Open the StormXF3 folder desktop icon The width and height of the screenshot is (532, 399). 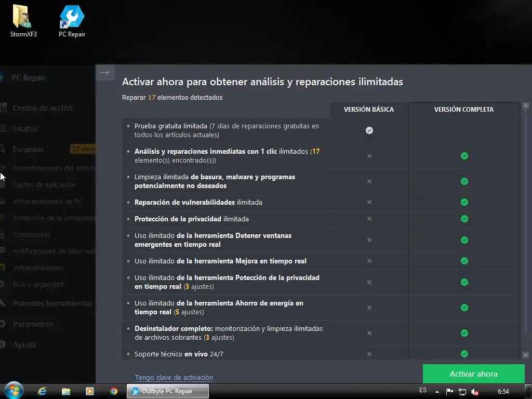(23, 21)
